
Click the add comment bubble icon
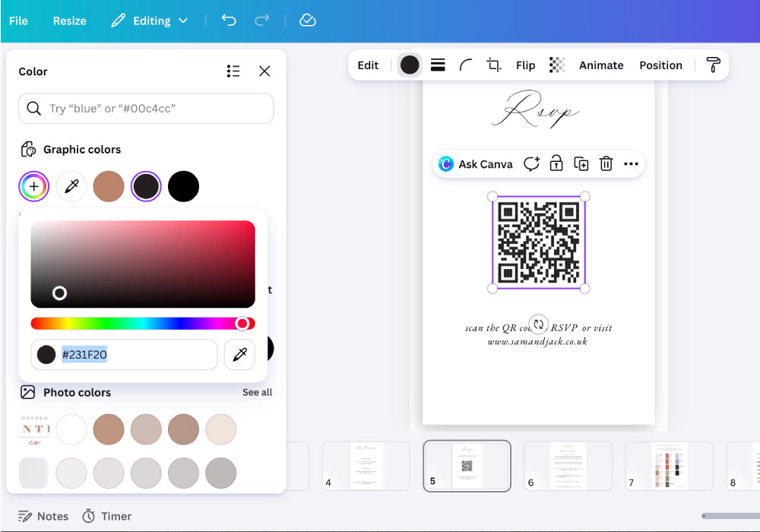tap(531, 163)
